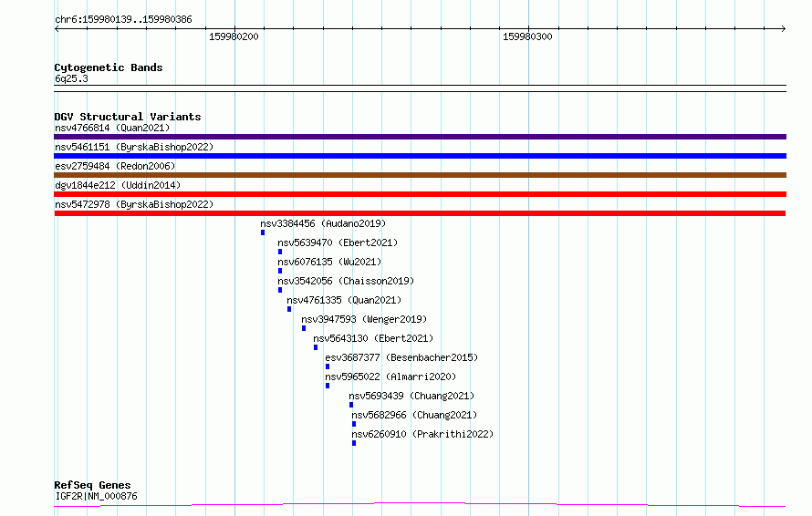
Task: Open nsv5472978 (ByrskaBishop2022) label
Action: click(x=134, y=204)
